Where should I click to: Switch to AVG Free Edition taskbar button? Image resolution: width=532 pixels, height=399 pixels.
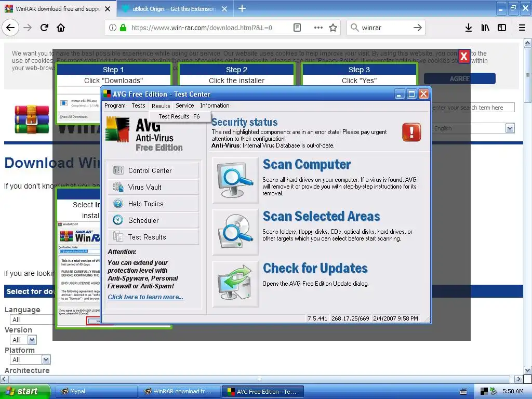[x=262, y=391]
